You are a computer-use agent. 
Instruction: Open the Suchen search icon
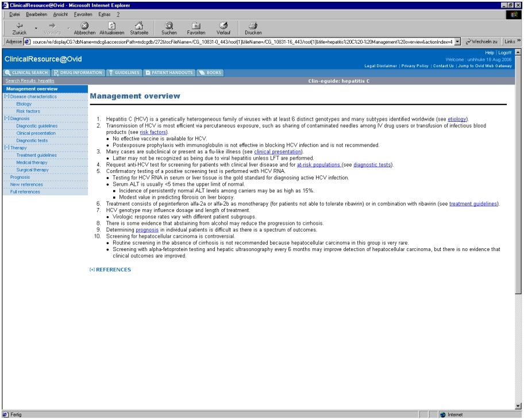click(169, 25)
